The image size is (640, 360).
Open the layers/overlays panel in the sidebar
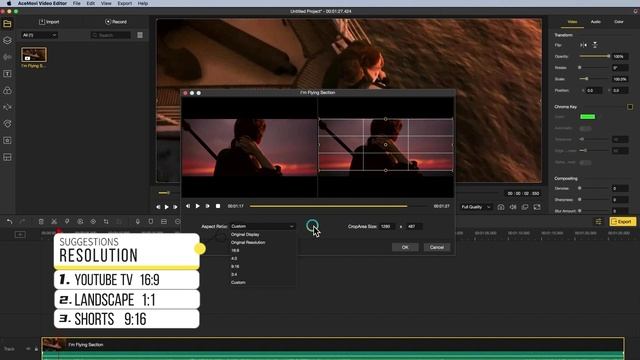coord(7,40)
